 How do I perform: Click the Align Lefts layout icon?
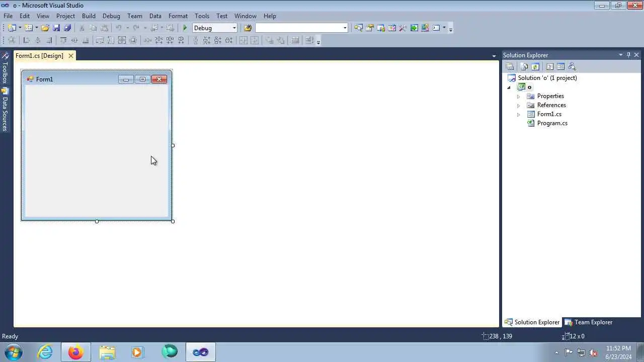tap(27, 40)
